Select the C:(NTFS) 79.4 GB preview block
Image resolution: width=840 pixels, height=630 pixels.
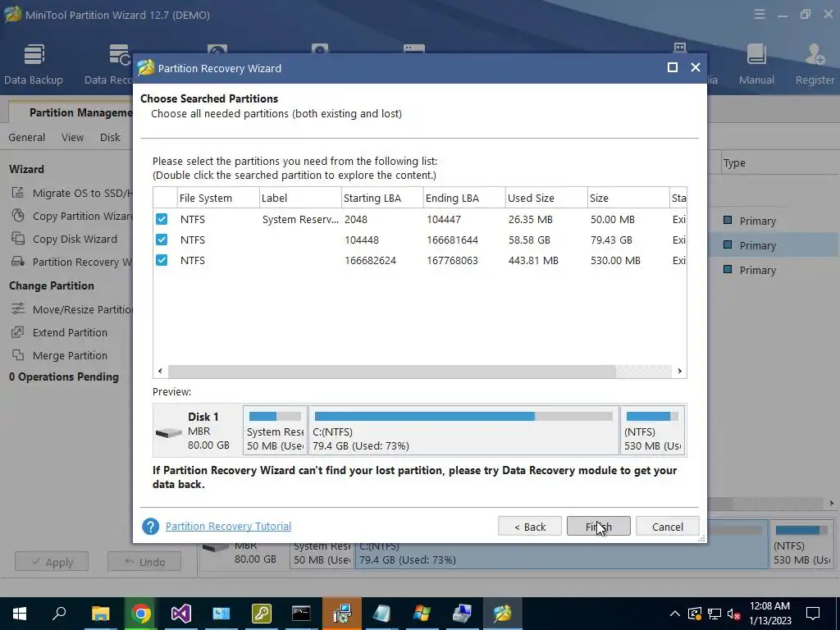point(463,430)
